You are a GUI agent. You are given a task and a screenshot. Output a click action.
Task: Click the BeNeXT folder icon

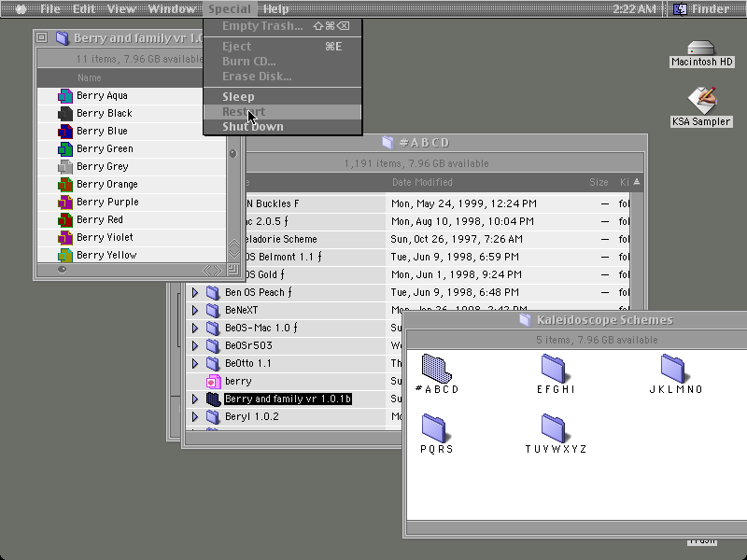213,310
